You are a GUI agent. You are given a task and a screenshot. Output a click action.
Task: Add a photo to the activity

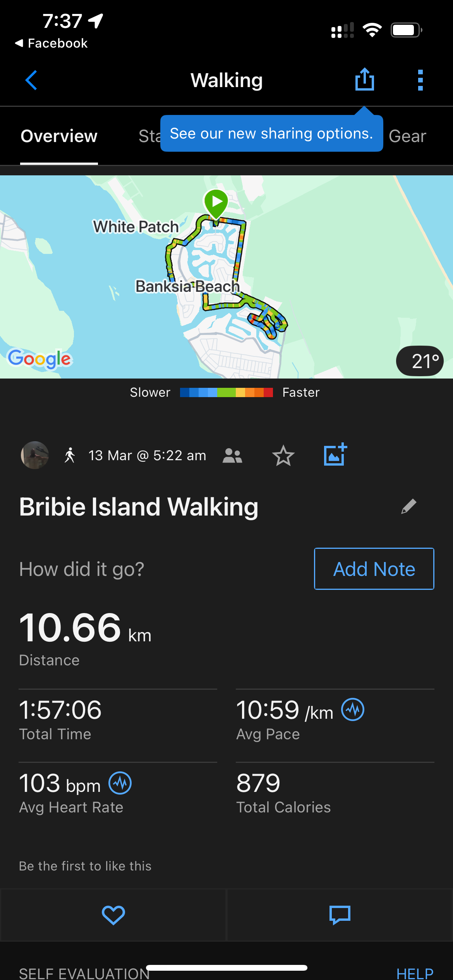pyautogui.click(x=335, y=455)
